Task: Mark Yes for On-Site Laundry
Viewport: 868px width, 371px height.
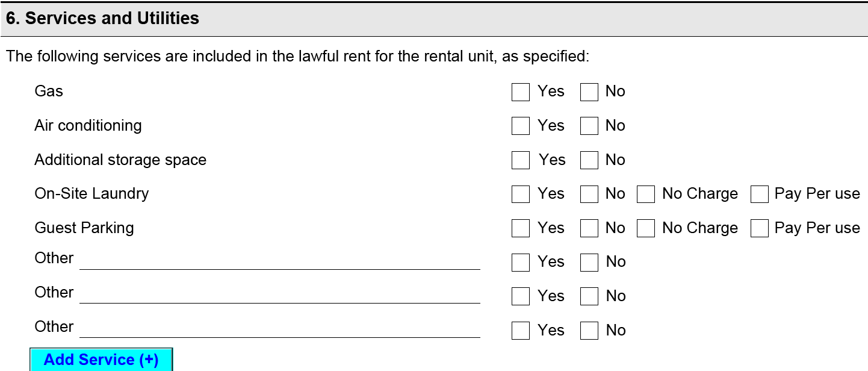Action: [x=520, y=195]
